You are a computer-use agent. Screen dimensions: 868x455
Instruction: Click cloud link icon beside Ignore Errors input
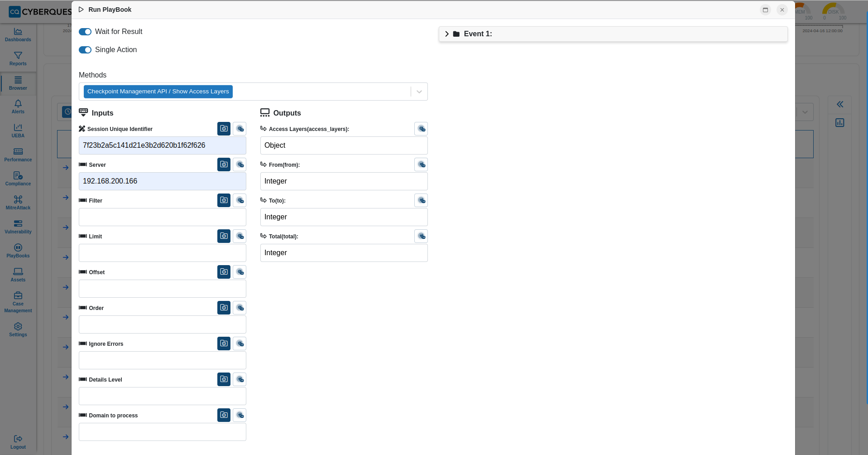(240, 344)
